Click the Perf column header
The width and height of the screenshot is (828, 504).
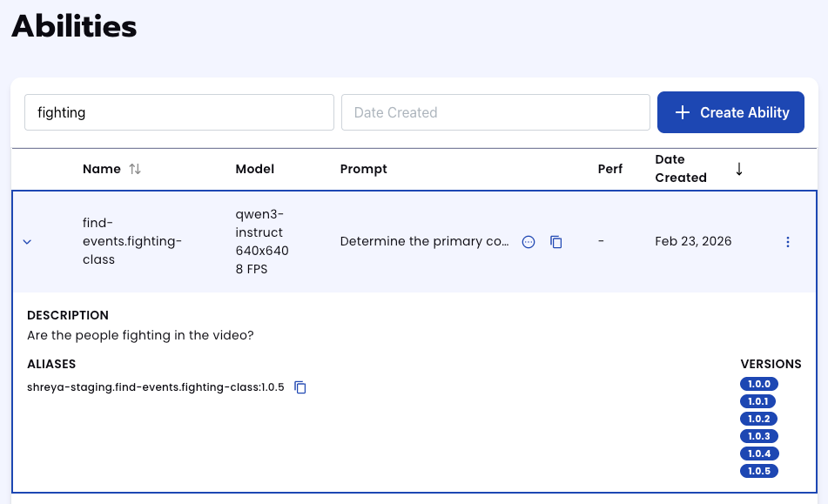coord(610,169)
